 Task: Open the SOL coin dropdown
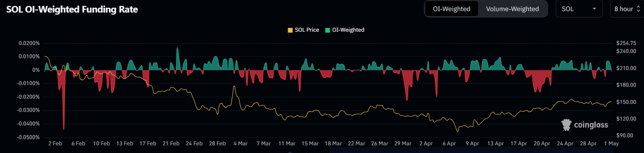579,9
